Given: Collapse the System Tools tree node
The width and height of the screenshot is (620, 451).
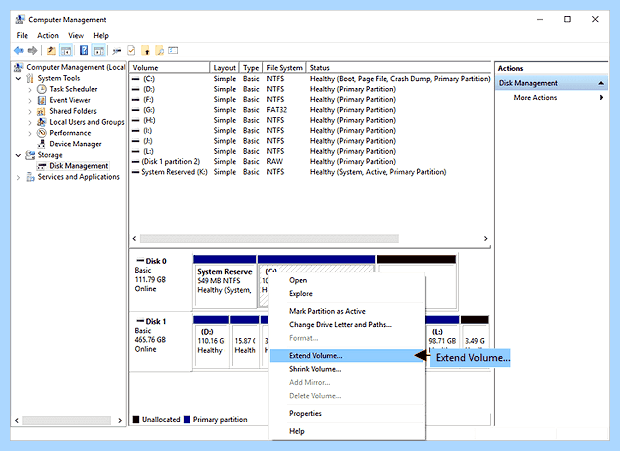Looking at the screenshot, I should coord(18,78).
